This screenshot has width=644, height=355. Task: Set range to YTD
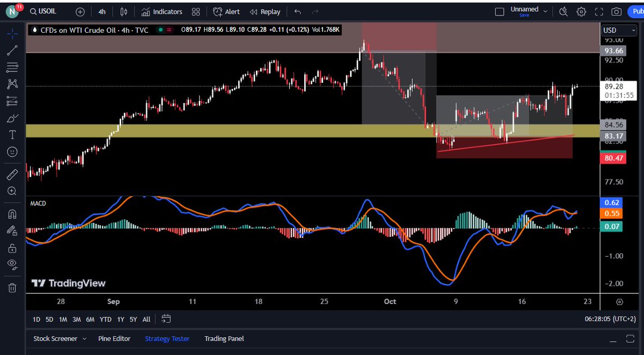(105, 319)
